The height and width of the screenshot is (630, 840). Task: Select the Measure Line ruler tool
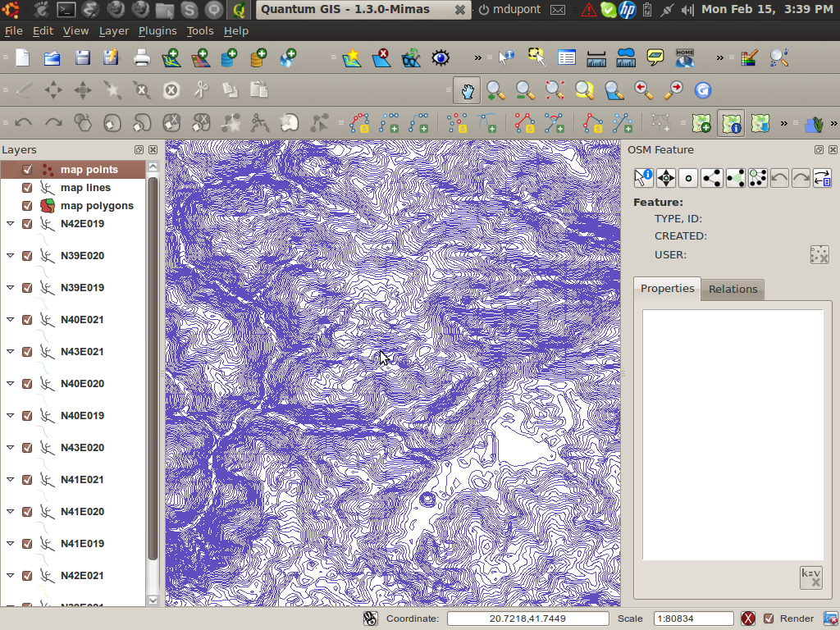596,58
